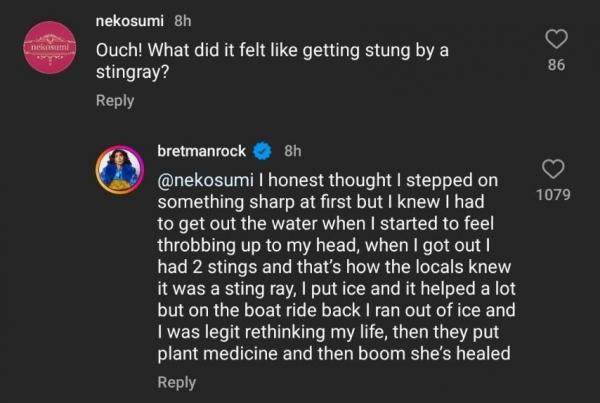The height and width of the screenshot is (403, 600).
Task: View the 1079 likes on the reply
Action: [x=553, y=194]
